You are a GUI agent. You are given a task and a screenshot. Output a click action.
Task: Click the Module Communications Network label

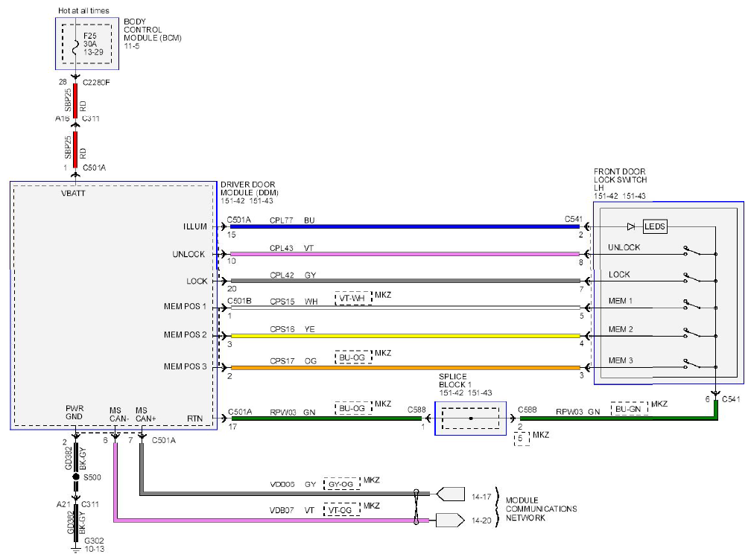point(541,509)
